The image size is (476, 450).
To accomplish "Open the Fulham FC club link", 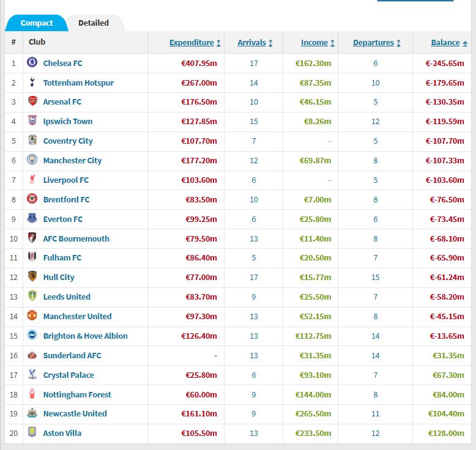I will click(62, 258).
